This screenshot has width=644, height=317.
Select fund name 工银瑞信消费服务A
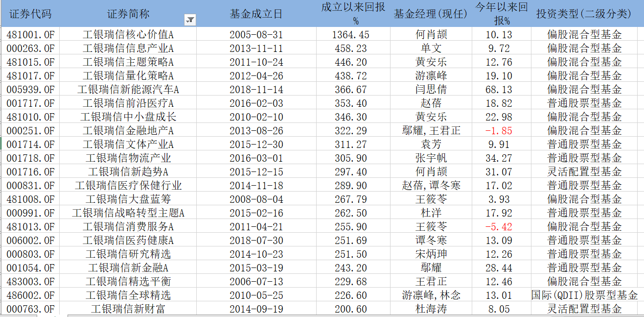click(x=128, y=226)
